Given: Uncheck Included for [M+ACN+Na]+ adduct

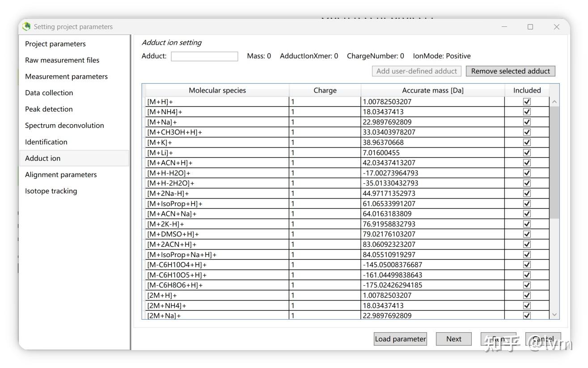Looking at the screenshot, I should tap(527, 214).
